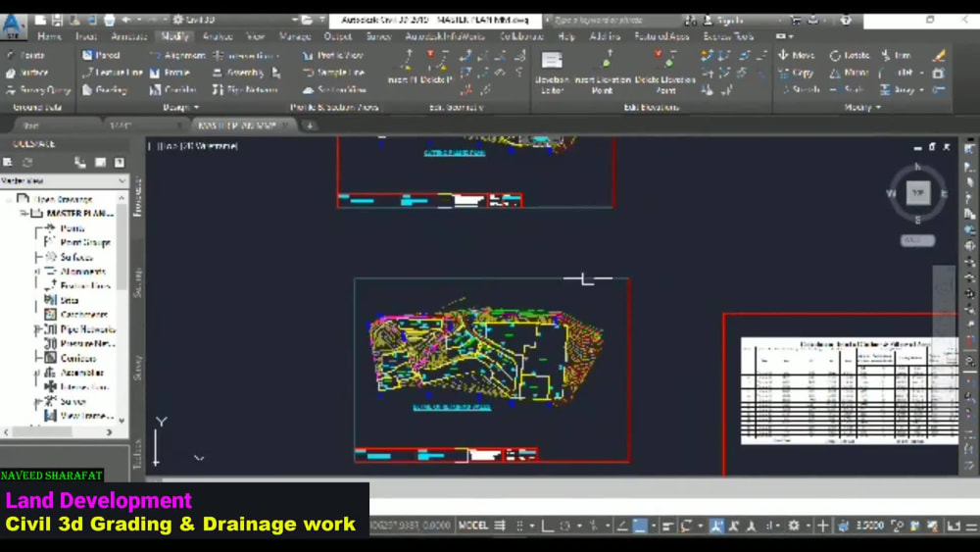
Task: Select the Profile design tool
Action: pyautogui.click(x=170, y=73)
